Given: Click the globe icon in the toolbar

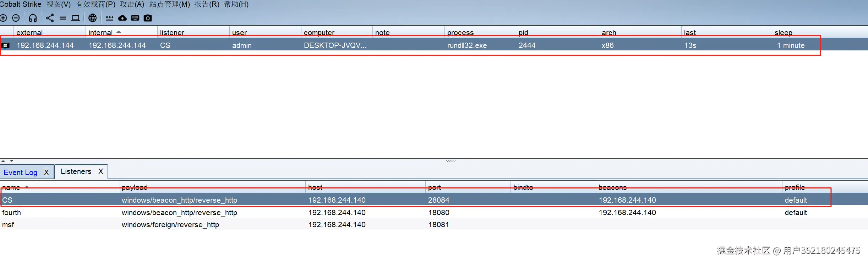Looking at the screenshot, I should (92, 18).
